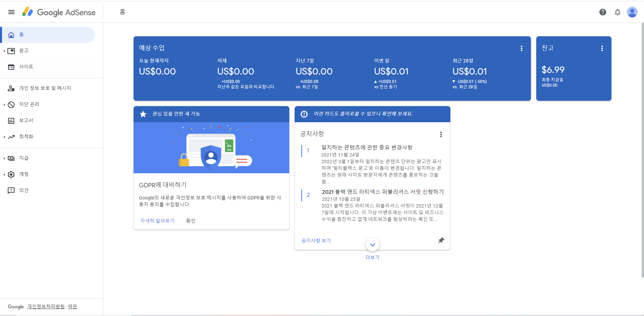
Task: Select 홈 in the sidebar
Action: 48,35
